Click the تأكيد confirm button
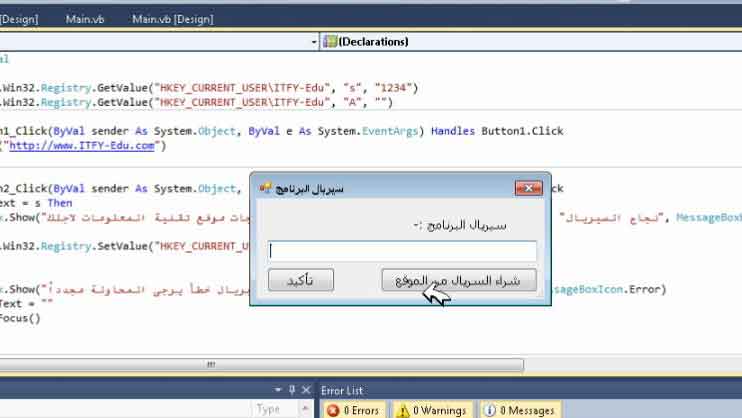This screenshot has height=418, width=742. [293, 281]
